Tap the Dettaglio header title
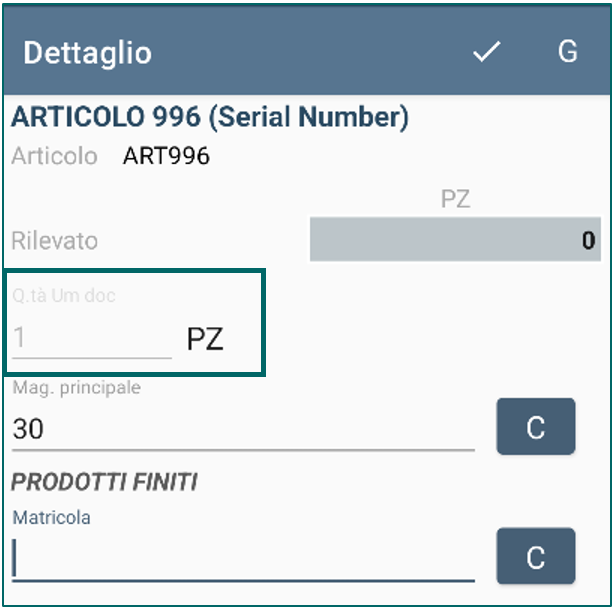 click(87, 53)
